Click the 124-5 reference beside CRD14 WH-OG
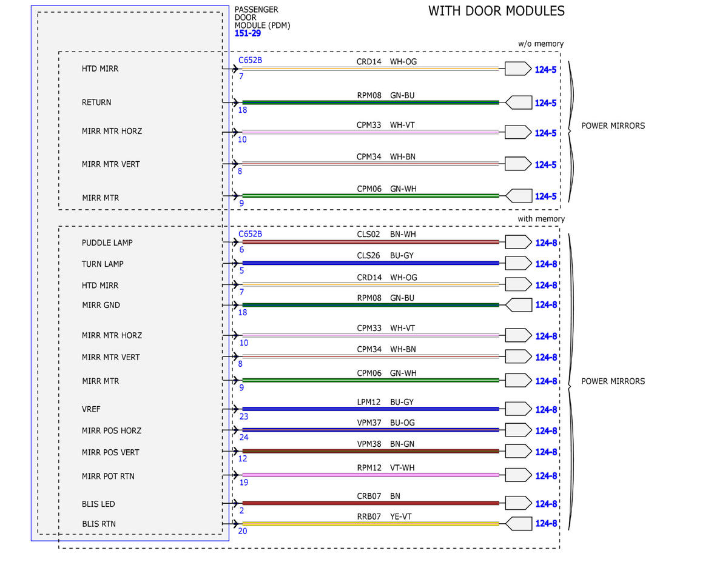The width and height of the screenshot is (728, 562). point(545,70)
